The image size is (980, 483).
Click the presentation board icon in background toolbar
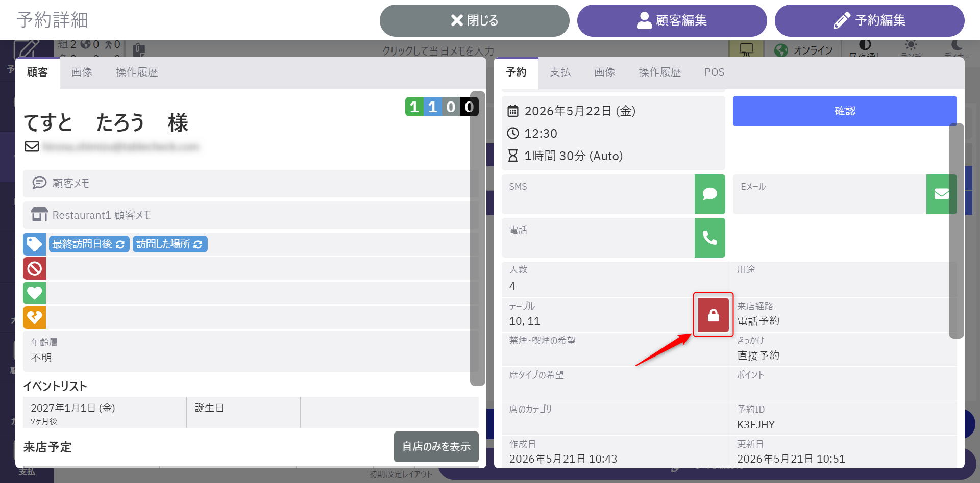[x=746, y=49]
